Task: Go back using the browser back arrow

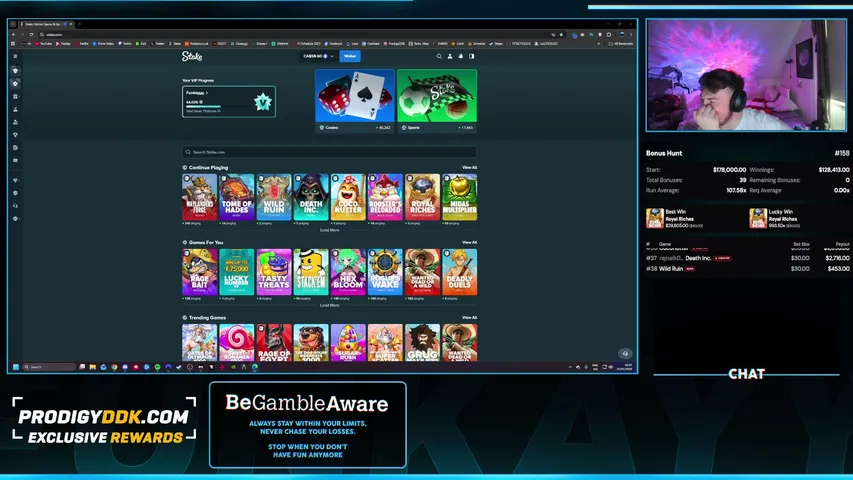Action: (x=14, y=34)
